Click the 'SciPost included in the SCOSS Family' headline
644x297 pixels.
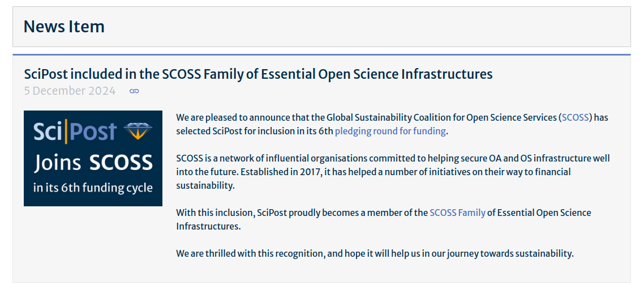point(258,74)
